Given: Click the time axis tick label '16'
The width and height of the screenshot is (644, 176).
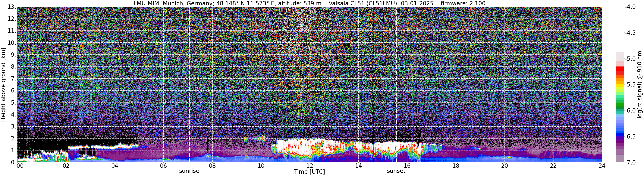Looking at the screenshot, I should pos(407,166).
